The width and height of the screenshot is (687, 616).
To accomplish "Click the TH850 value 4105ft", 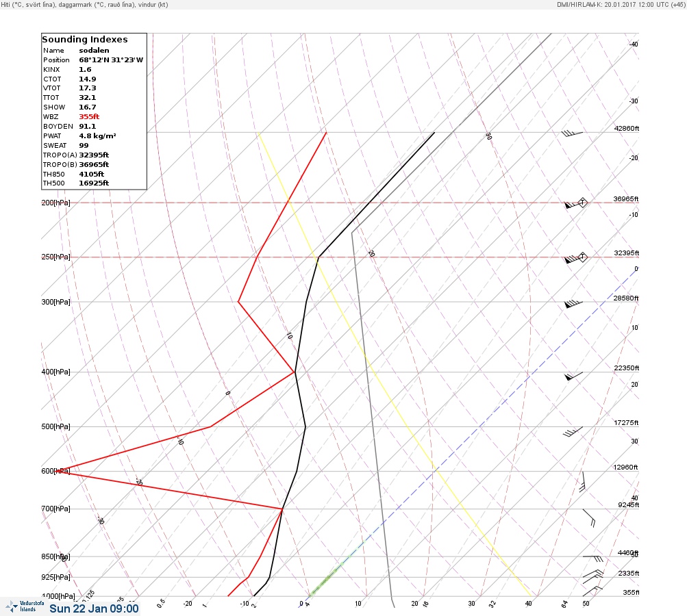I will click(x=91, y=175).
